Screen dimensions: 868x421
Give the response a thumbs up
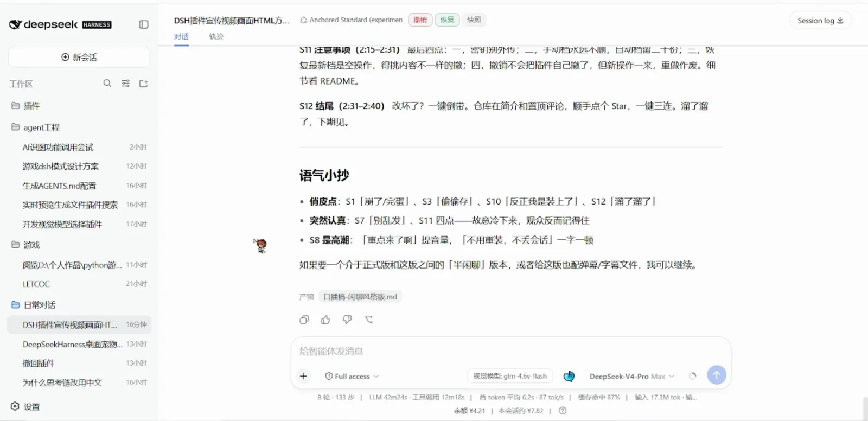(325, 320)
